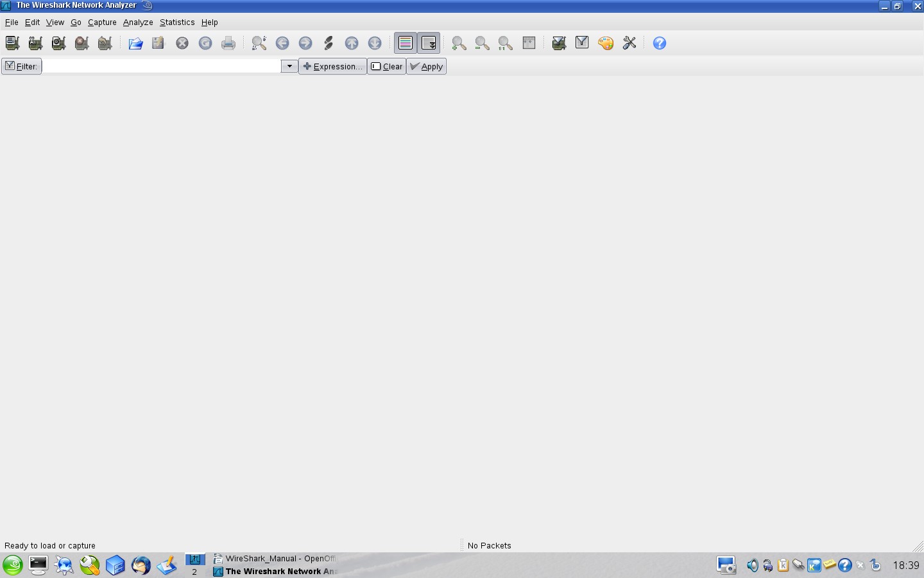The width and height of the screenshot is (924, 578).
Task: Save the capture file icon
Action: pyautogui.click(x=158, y=43)
